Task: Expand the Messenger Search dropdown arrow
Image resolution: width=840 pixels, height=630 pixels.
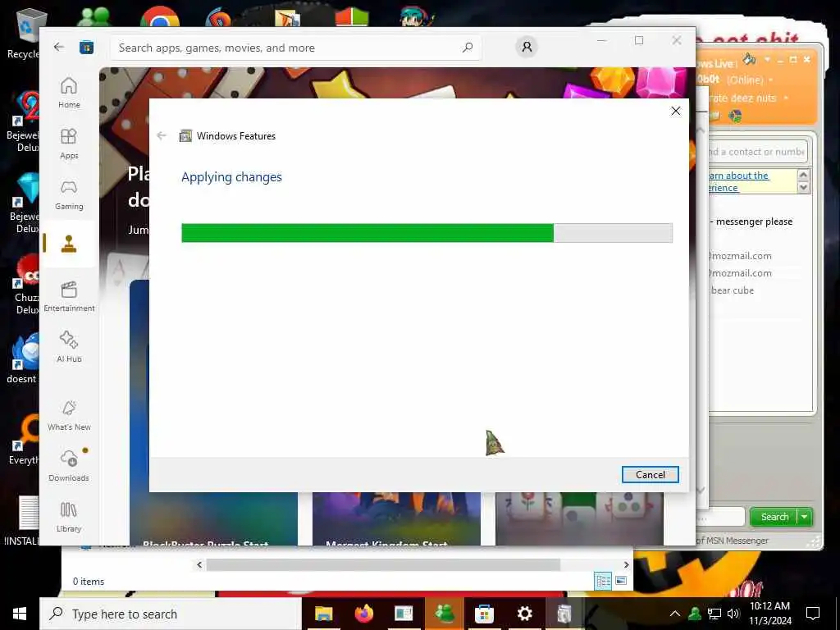Action: 805,517
